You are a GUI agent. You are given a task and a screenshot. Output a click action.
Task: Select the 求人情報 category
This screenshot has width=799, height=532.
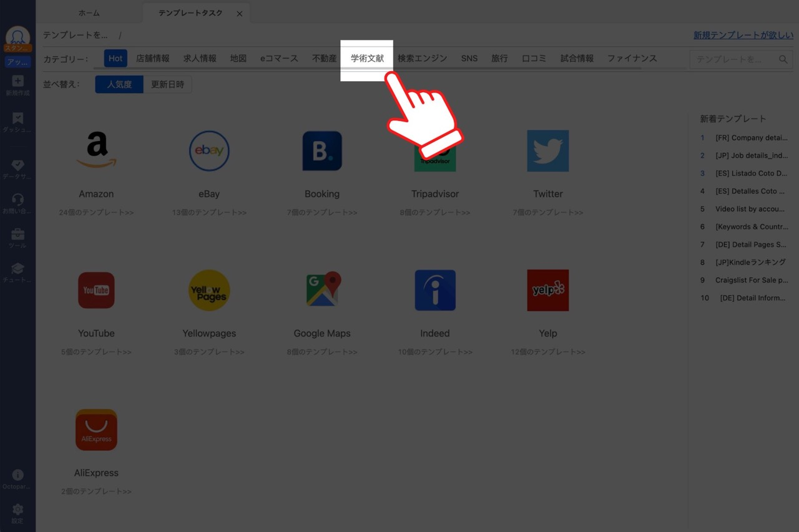coord(200,59)
